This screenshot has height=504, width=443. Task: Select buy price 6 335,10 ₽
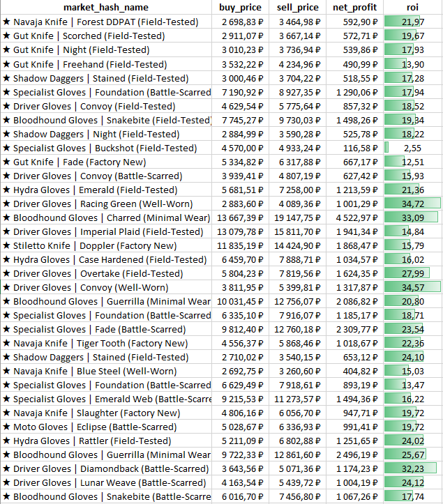240,315
